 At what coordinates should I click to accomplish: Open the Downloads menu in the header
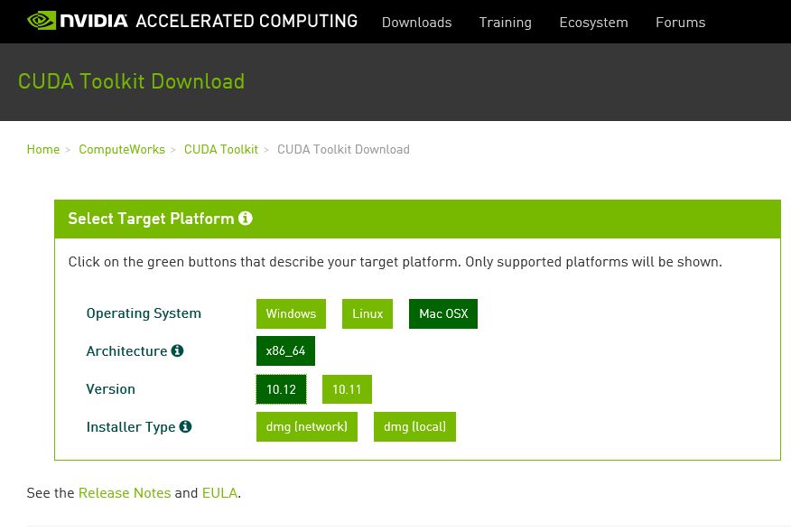(x=416, y=23)
